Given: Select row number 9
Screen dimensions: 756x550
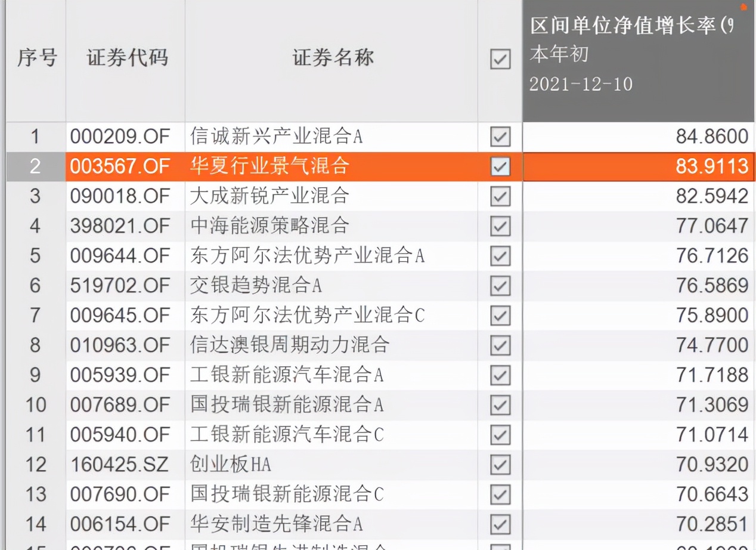Looking at the screenshot, I should pyautogui.click(x=35, y=375).
